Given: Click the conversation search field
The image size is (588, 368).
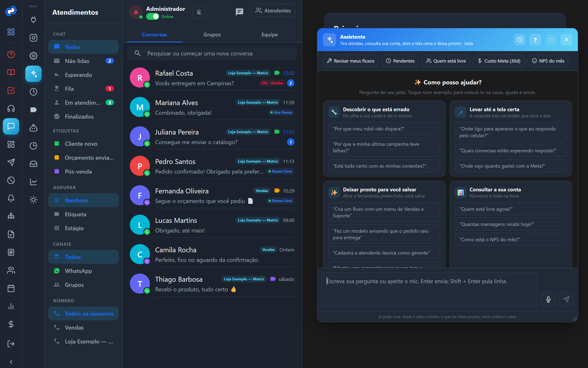Looking at the screenshot, I should [x=212, y=53].
